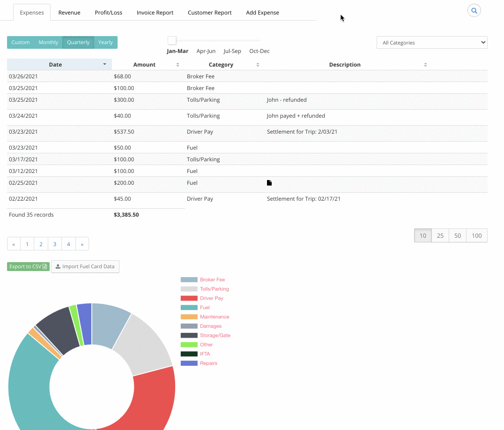Toggle Tolls/Parking legend swatch

(189, 289)
